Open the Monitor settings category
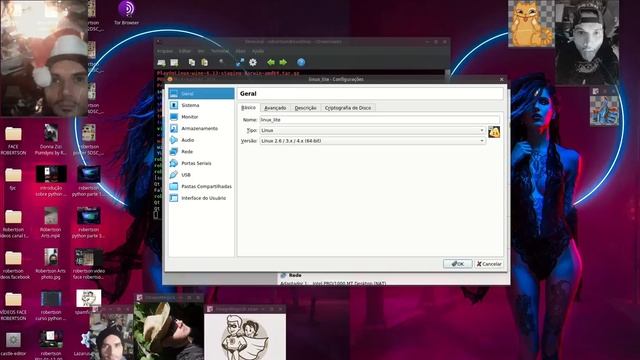Image resolution: width=640 pixels, height=360 pixels. point(201,117)
